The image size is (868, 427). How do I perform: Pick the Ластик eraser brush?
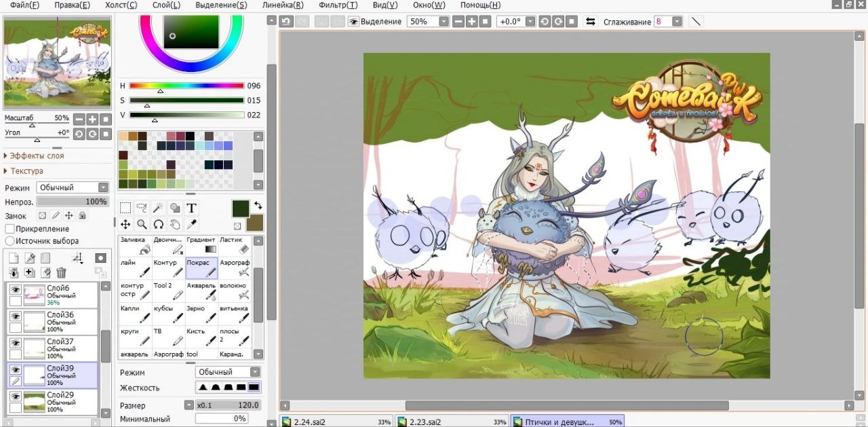coord(235,245)
